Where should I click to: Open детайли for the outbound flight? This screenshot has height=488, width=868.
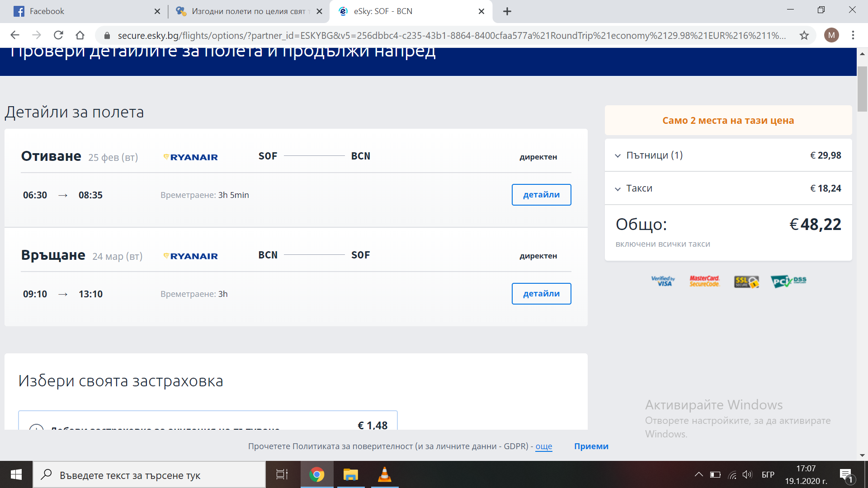click(x=541, y=195)
